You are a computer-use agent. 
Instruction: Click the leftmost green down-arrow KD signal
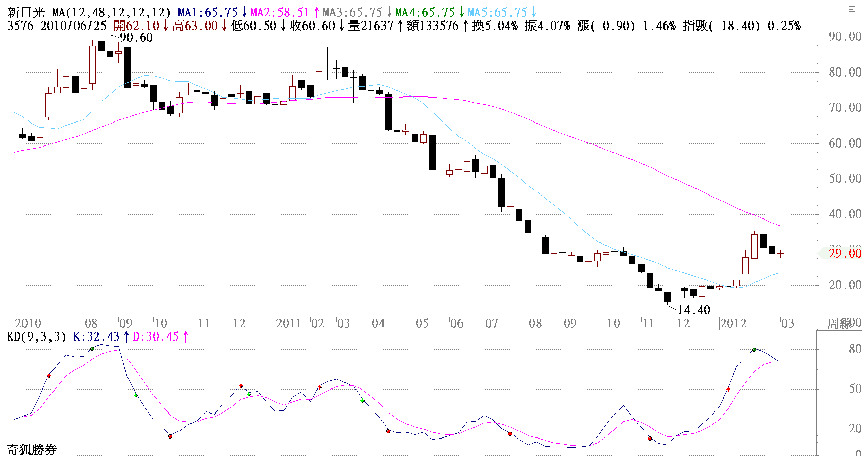tap(136, 396)
